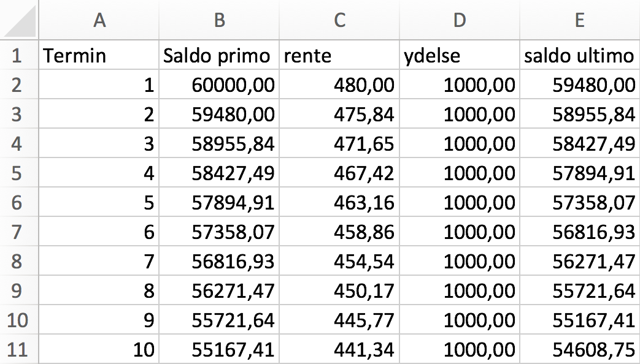Select Termin cell with value 10
Image resolution: width=640 pixels, height=364 pixels.
tap(99, 349)
